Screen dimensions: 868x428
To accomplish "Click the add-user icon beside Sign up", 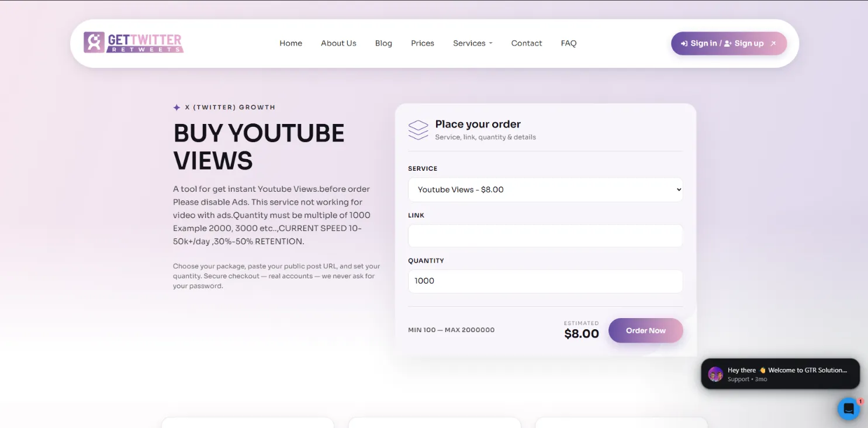I will pos(727,43).
